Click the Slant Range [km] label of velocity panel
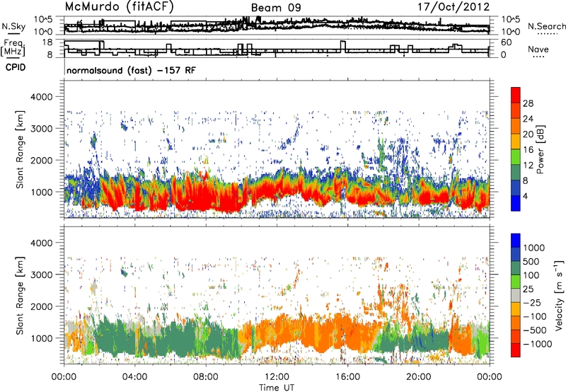 20,296
